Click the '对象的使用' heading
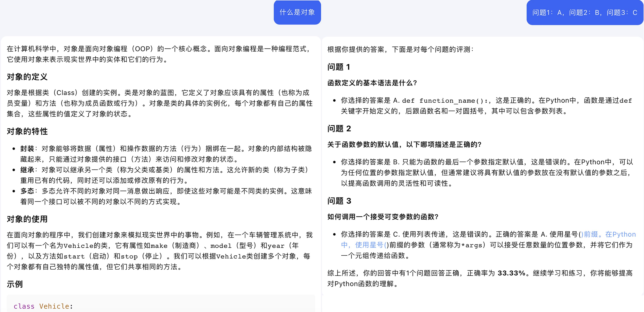This screenshot has height=312, width=644. coord(27,219)
